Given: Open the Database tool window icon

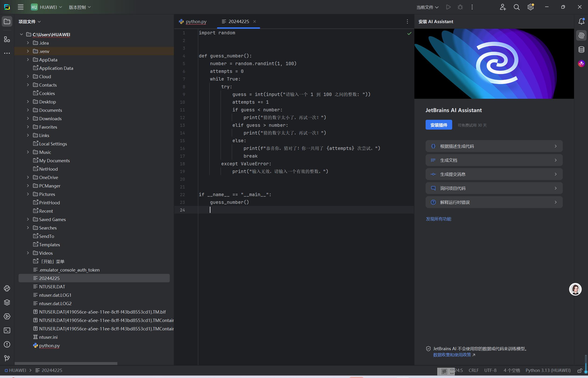Looking at the screenshot, I should tap(581, 49).
